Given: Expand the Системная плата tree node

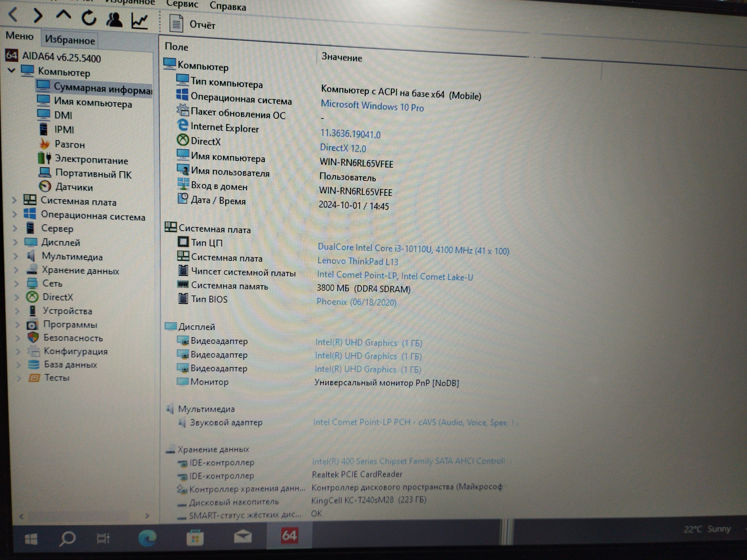Looking at the screenshot, I should point(15,200).
